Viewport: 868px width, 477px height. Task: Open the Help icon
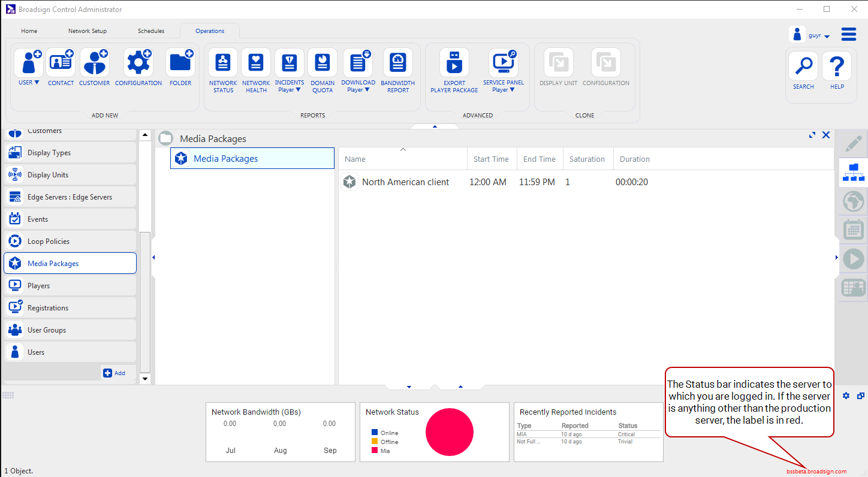tap(837, 70)
